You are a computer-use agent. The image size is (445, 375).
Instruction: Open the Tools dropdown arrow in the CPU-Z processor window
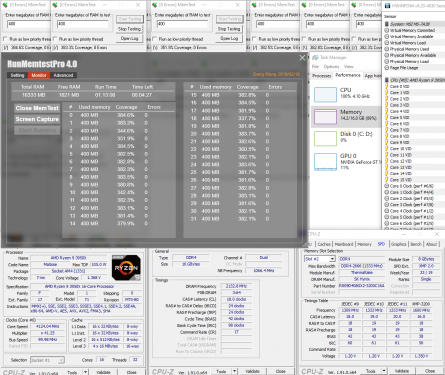point(85,372)
